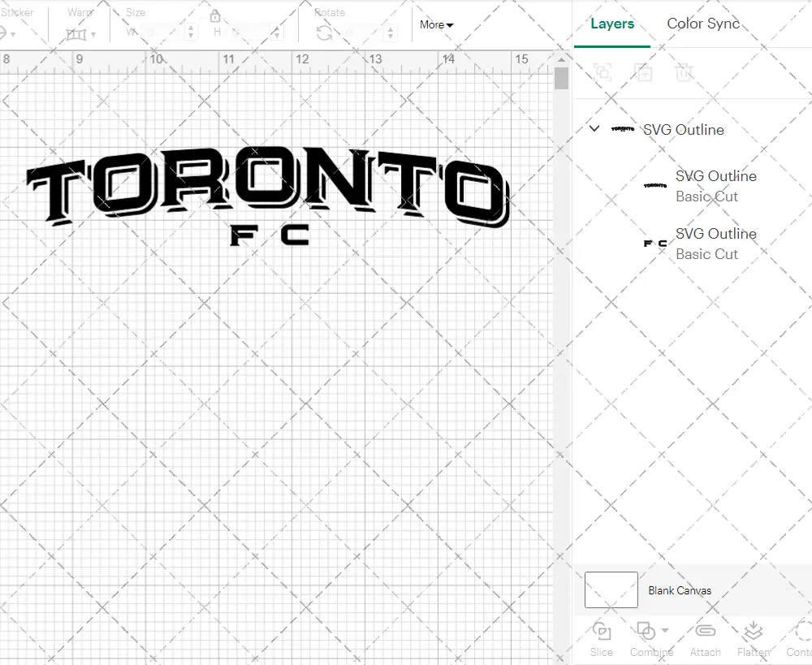This screenshot has width=812, height=665.
Task: Open the Combine options dropdown arrow
Action: pyautogui.click(x=664, y=631)
